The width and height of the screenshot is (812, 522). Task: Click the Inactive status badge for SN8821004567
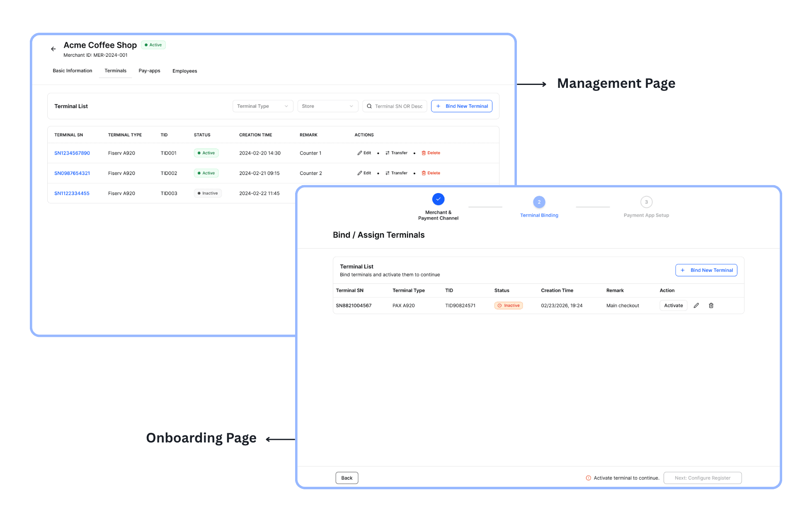(x=509, y=306)
